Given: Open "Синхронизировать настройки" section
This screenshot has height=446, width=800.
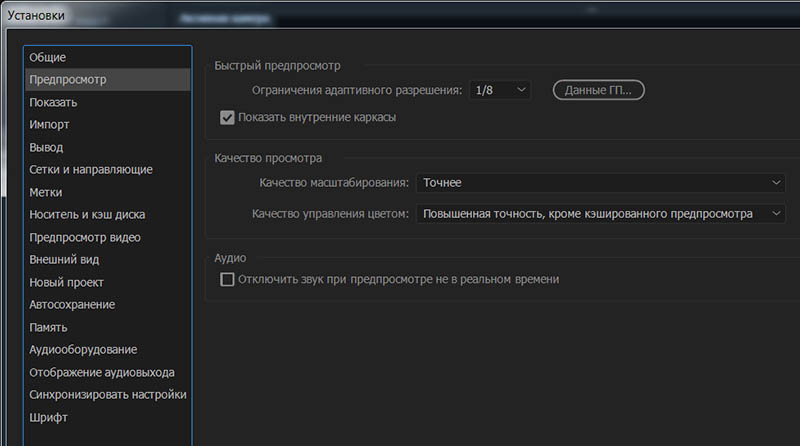Looking at the screenshot, I should point(108,394).
